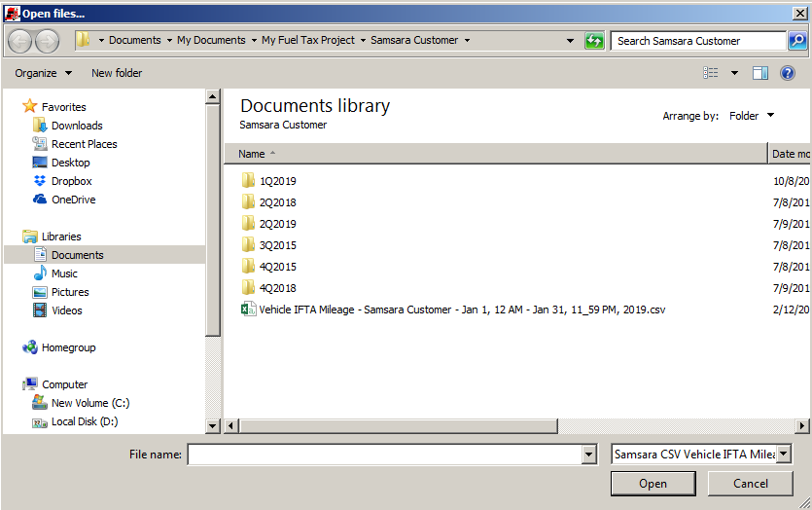Click the My Fuel Tax Project breadcrumb
812x510 pixels.
point(308,40)
